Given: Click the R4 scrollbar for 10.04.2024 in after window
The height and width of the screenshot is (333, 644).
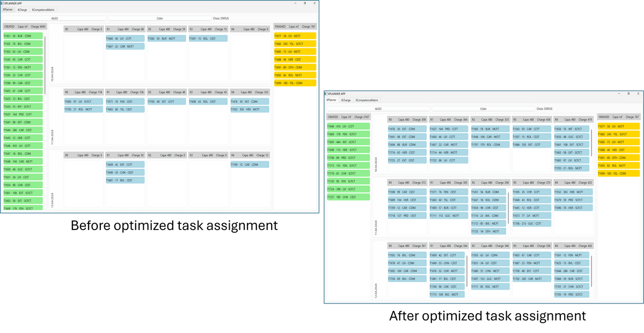Looking at the screenshot, I should pyautogui.click(x=591, y=142).
